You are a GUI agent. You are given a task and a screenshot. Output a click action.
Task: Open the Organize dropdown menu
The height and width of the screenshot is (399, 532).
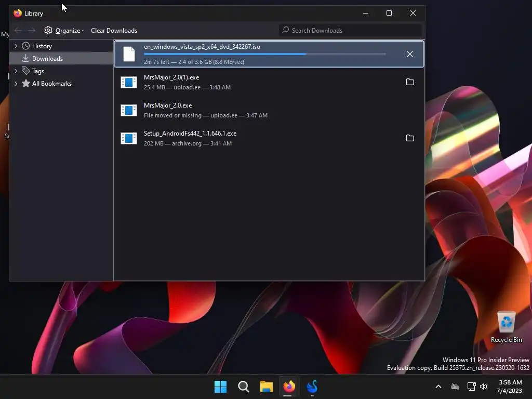pos(64,31)
